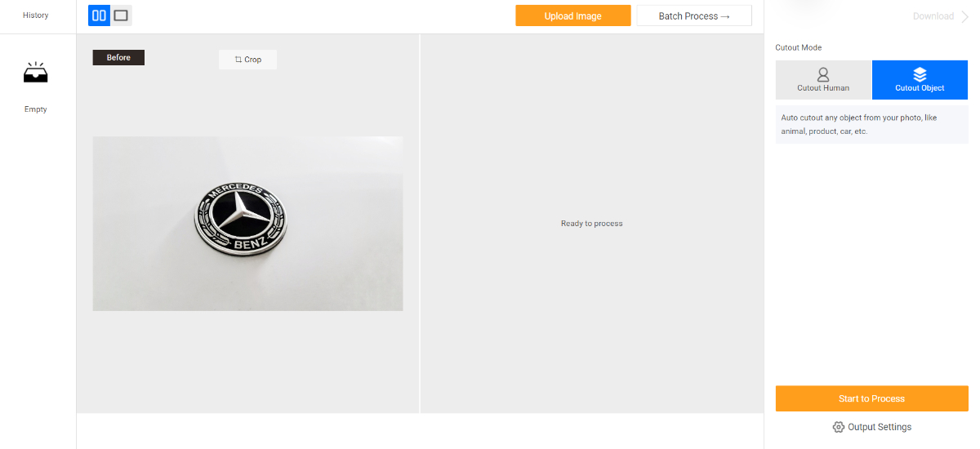This screenshot has width=980, height=449.
Task: Switch to single pane view icon
Action: [x=121, y=15]
